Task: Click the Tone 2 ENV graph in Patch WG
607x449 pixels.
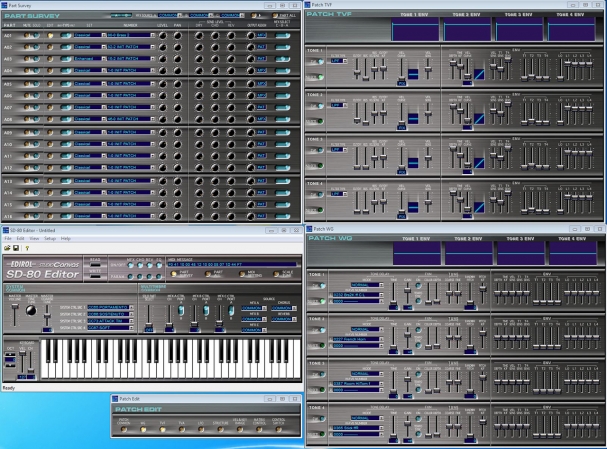Action: [469, 254]
